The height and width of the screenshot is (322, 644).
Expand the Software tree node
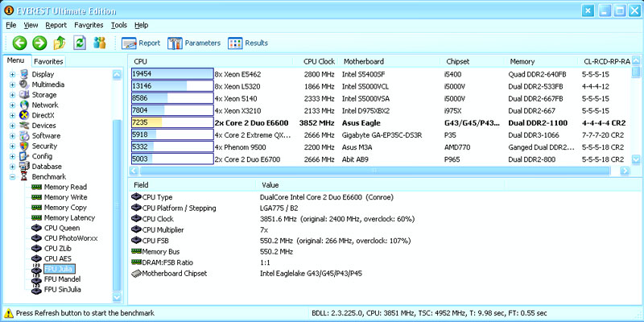point(12,136)
